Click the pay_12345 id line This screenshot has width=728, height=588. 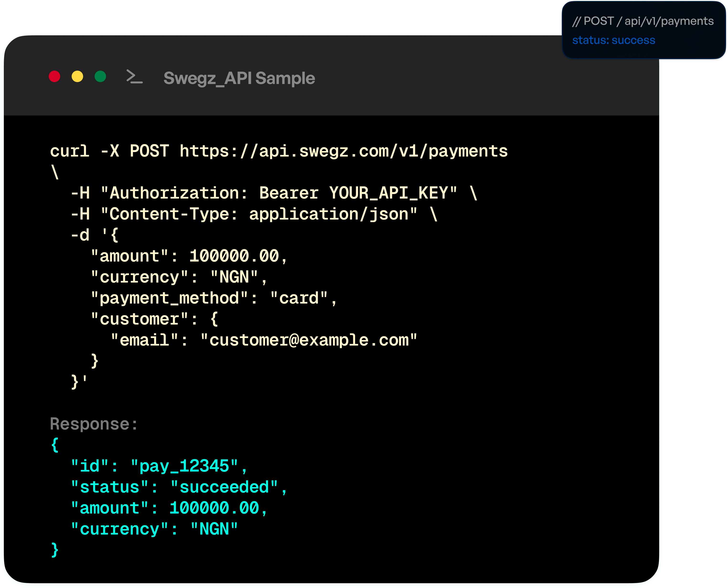click(159, 466)
